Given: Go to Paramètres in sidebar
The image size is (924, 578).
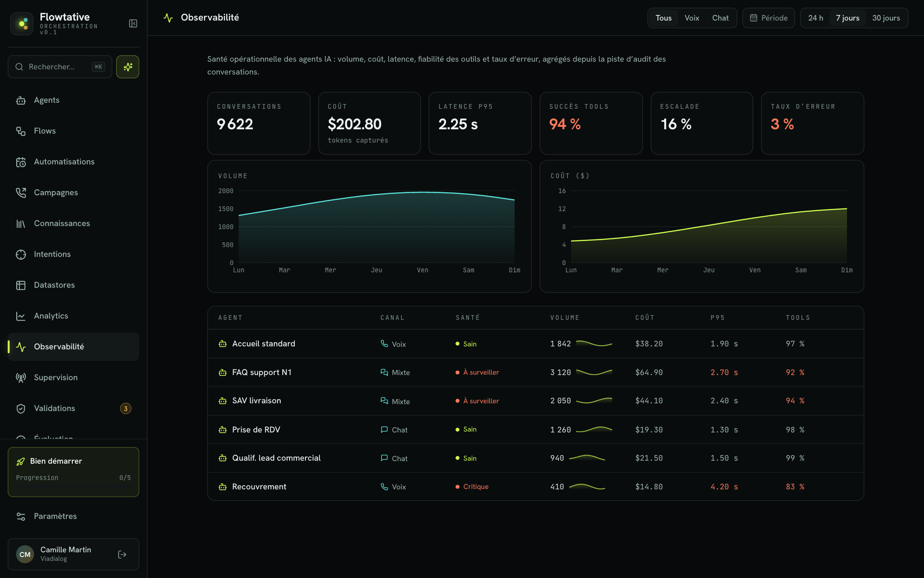Looking at the screenshot, I should (74, 516).
